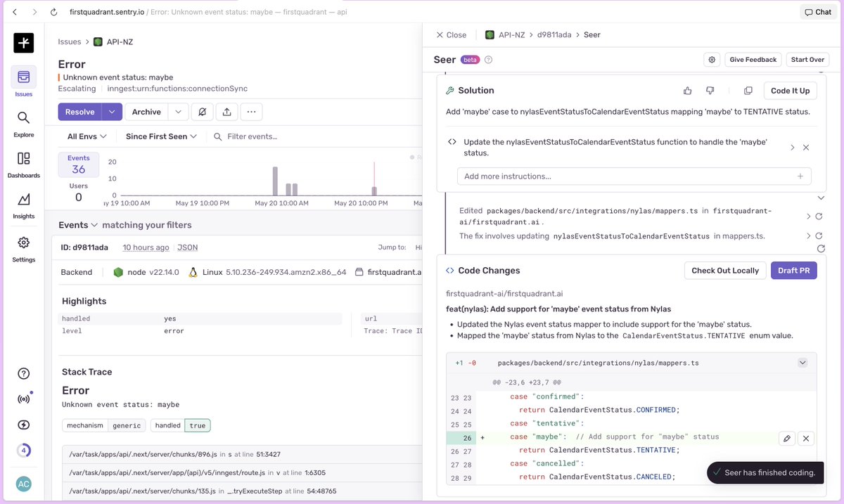844x504 pixels.
Task: Open the browser Chat button
Action: point(817,12)
